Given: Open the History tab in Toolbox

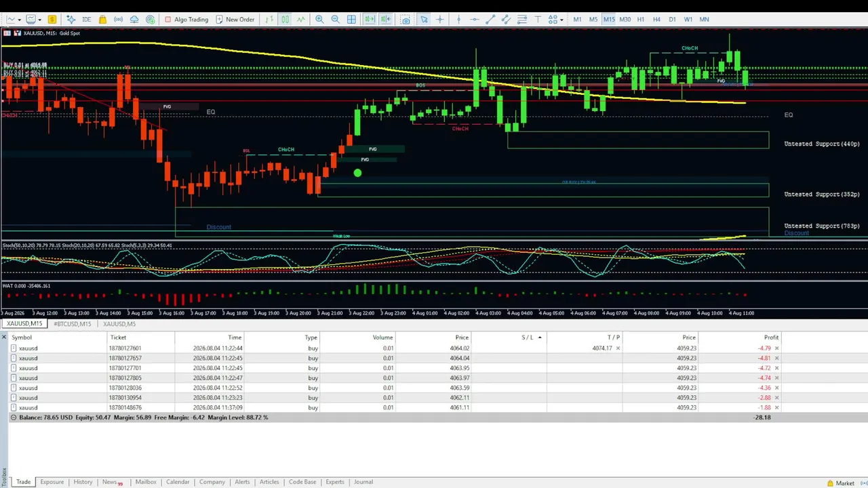Looking at the screenshot, I should pyautogui.click(x=83, y=482).
